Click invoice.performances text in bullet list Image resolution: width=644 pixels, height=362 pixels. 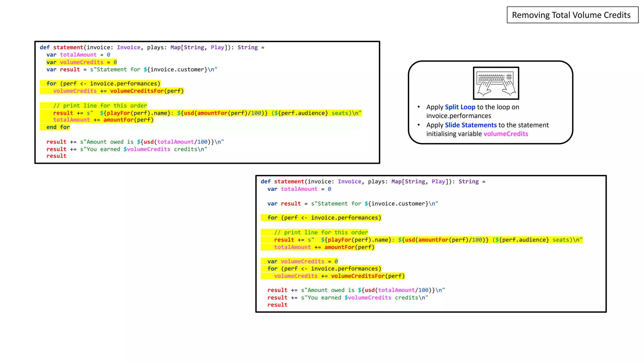click(458, 116)
